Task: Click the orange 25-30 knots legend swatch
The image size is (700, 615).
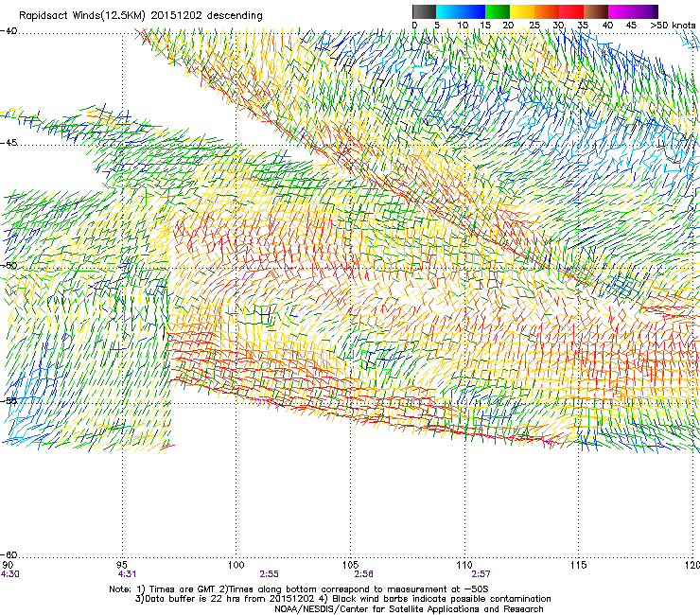Action: (x=547, y=11)
